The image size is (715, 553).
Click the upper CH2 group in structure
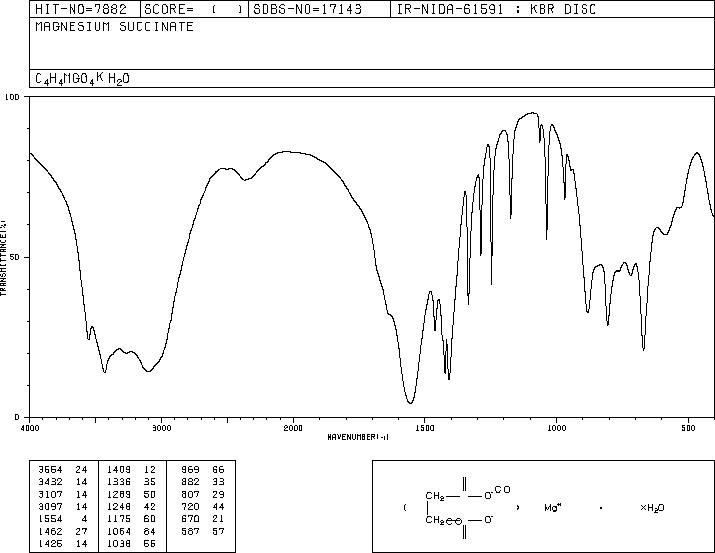click(435, 496)
